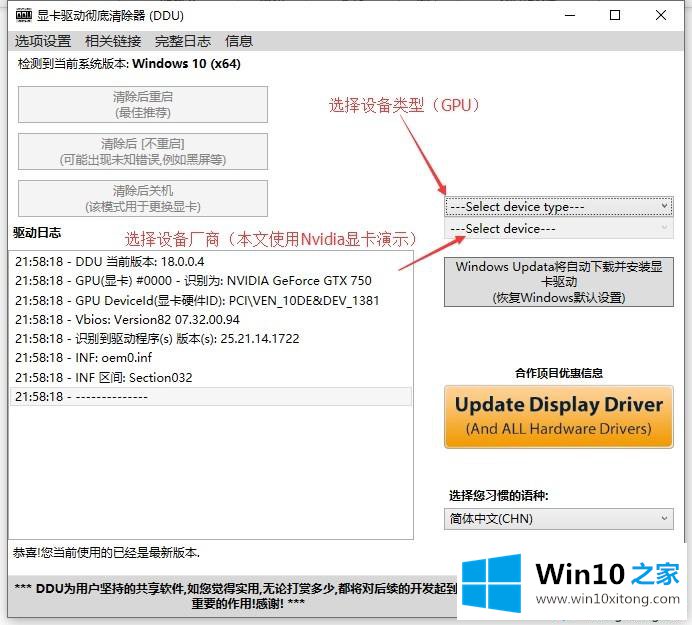Click the 清除后重启 (最佳推荐) button
The width and height of the screenshot is (692, 625).
coord(143,105)
